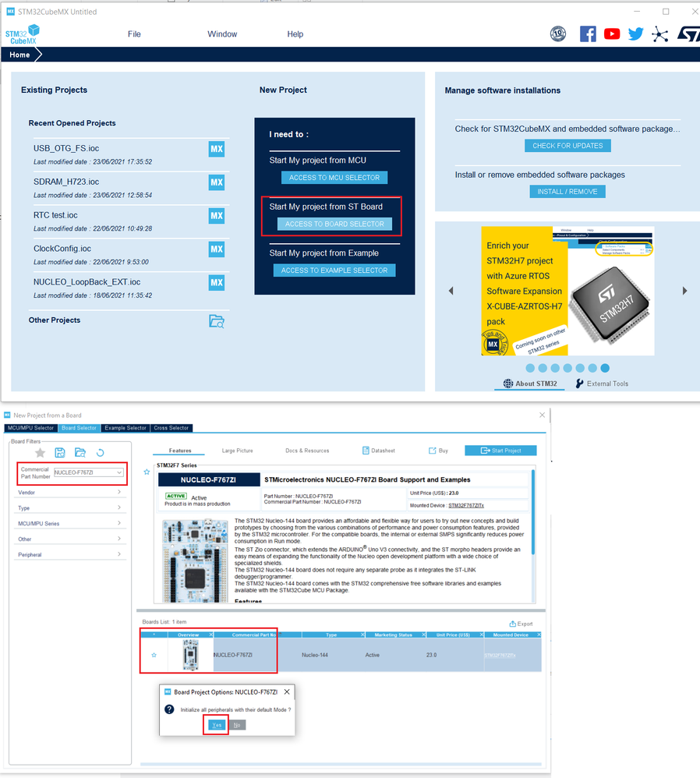This screenshot has height=778, width=700.
Task: Open the Commercial Part Number dropdown
Action: click(x=119, y=472)
